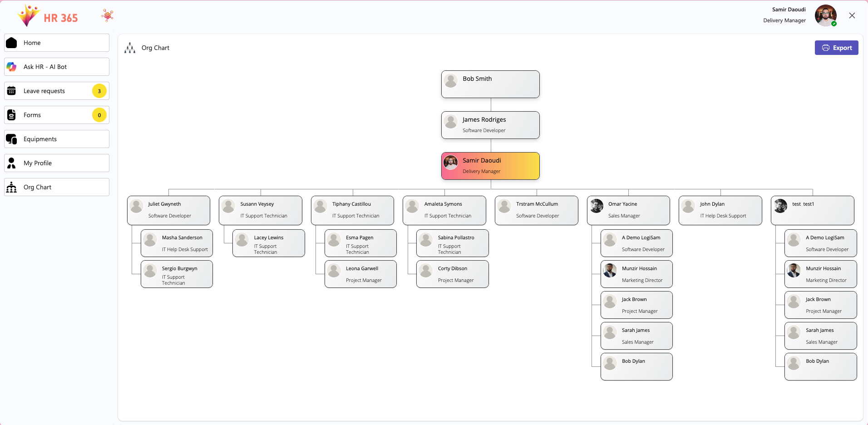Click the Forms document icon

pos(12,115)
